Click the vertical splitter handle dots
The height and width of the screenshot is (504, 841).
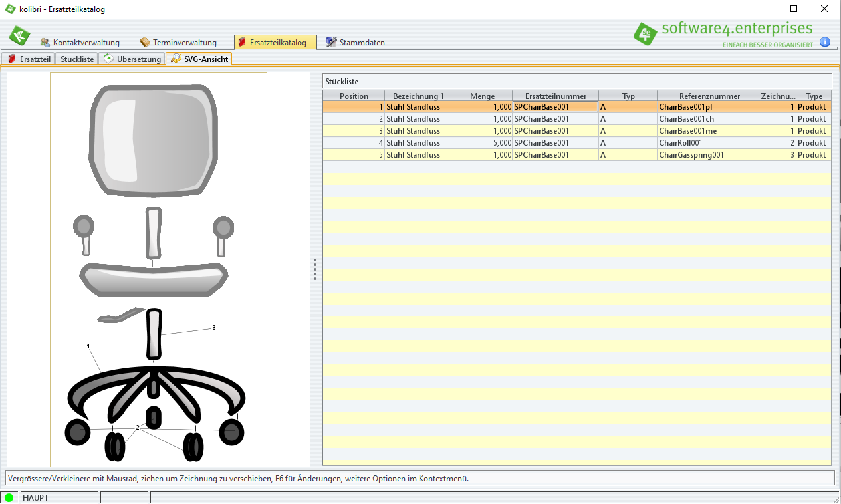tap(315, 269)
